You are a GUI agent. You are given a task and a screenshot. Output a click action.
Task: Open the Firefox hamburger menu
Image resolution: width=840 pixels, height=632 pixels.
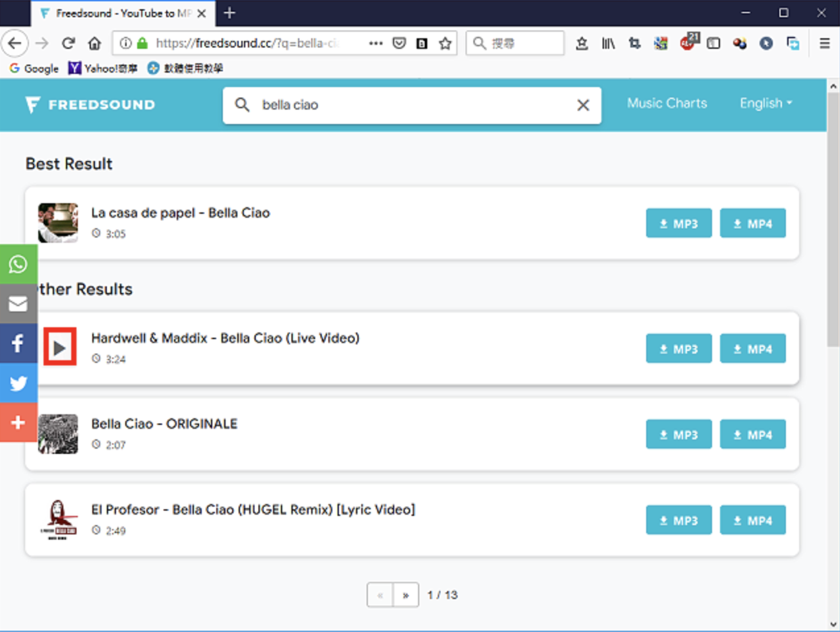click(824, 44)
